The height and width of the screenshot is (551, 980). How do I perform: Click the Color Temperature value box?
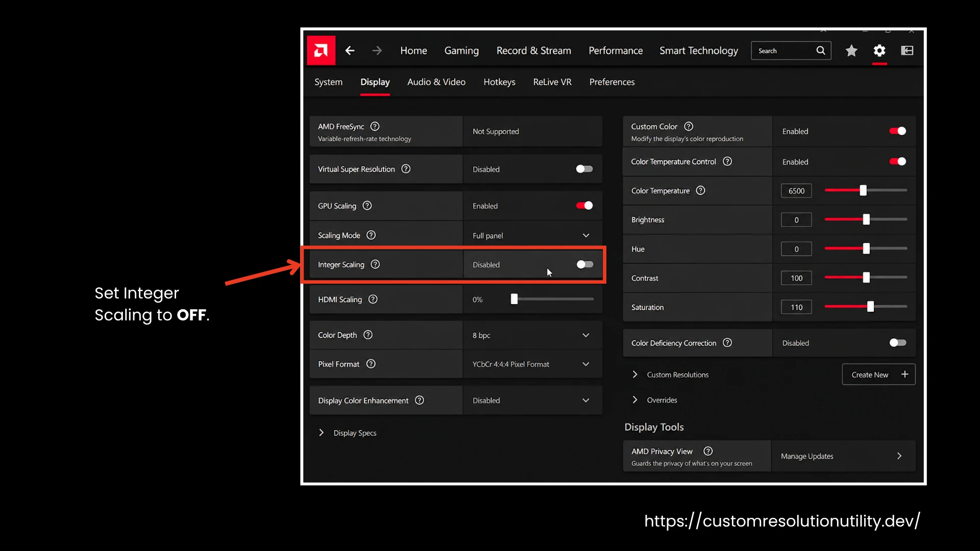click(796, 191)
